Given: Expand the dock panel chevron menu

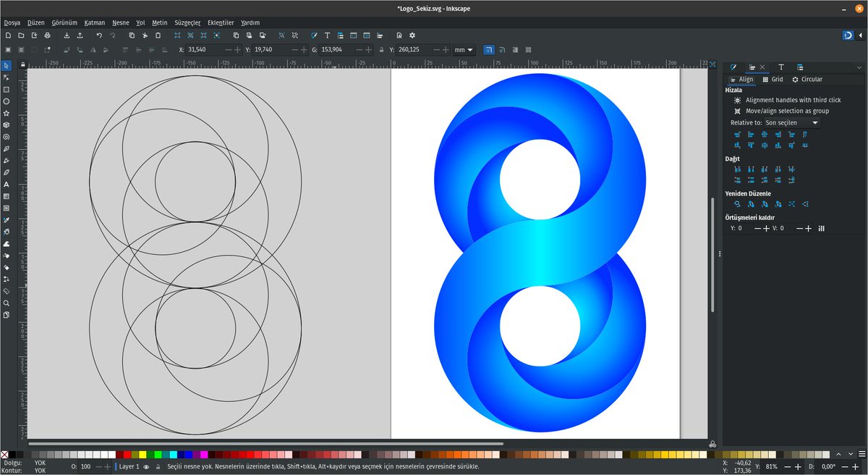Looking at the screenshot, I should click(x=860, y=67).
